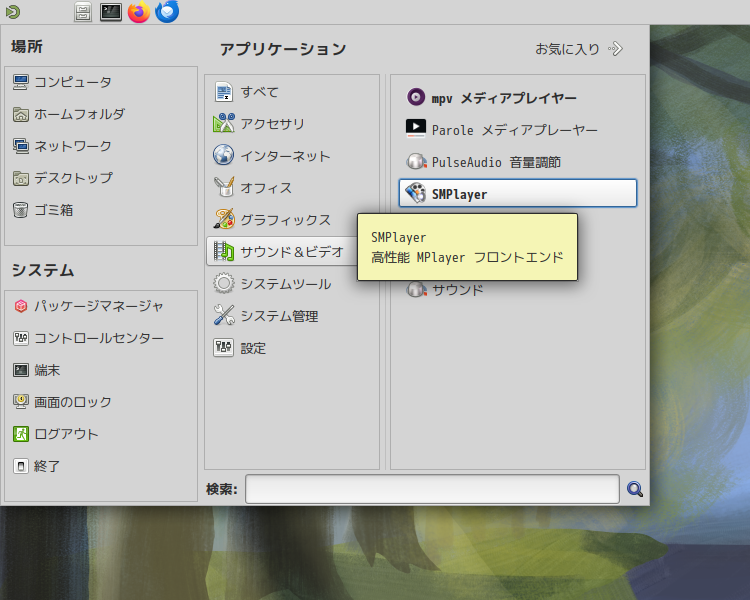Click mpv メディアプレイヤー label text
750x600 pixels.
(504, 99)
